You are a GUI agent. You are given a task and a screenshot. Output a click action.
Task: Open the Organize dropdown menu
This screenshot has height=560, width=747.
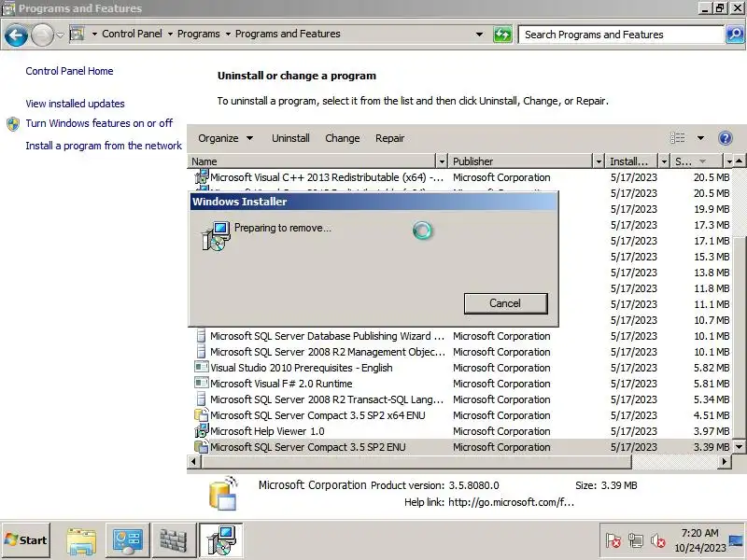coord(225,138)
